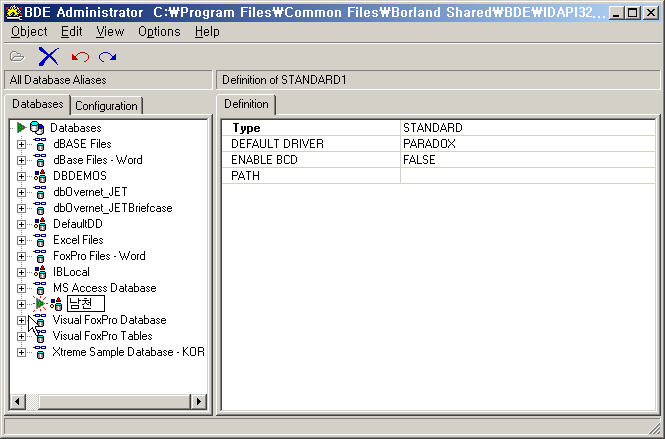Screen dimensions: 665x439
Task: Click the root Databases node icon
Action: click(36, 128)
